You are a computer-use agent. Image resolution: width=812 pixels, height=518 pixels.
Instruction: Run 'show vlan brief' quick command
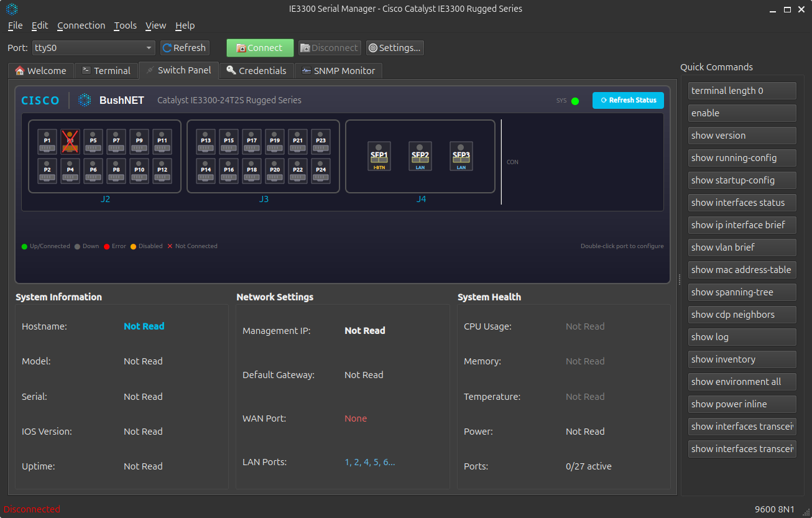(x=742, y=247)
